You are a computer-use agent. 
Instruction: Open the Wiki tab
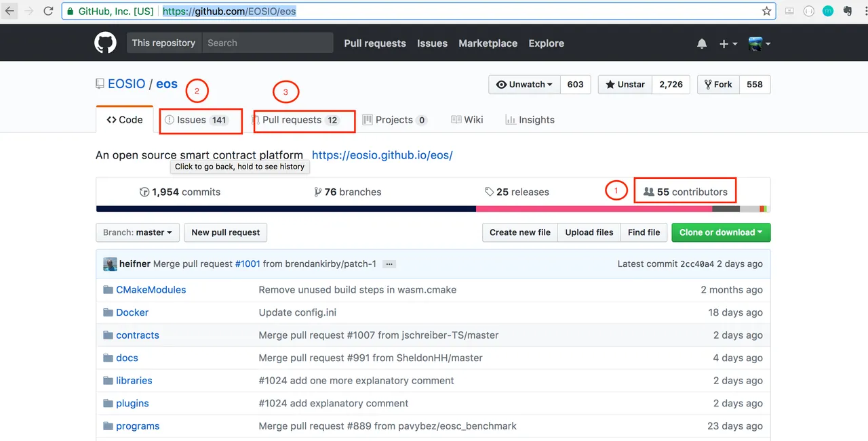tap(467, 120)
